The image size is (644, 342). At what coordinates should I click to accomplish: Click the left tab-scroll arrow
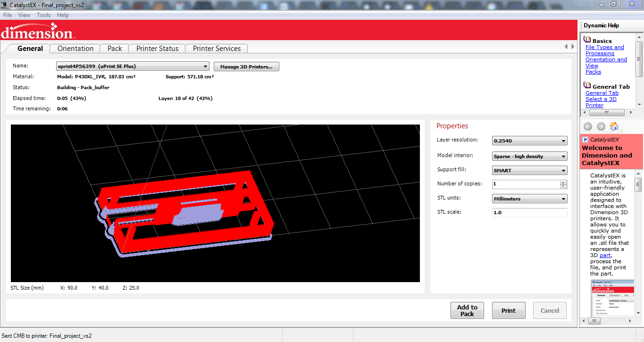566,47
